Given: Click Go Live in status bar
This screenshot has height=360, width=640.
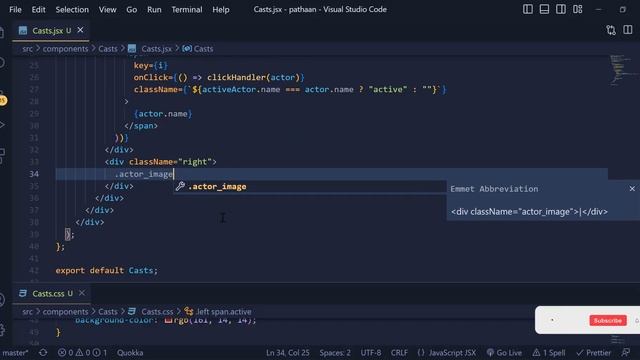Looking at the screenshot, I should (x=504, y=352).
